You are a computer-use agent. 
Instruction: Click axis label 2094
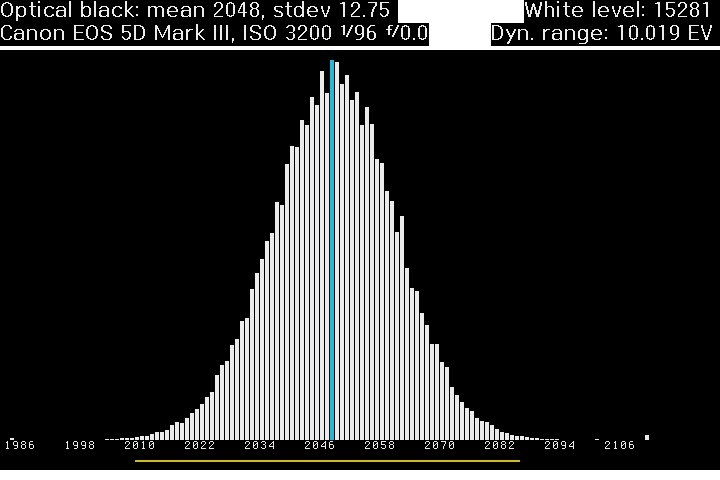[x=560, y=445]
